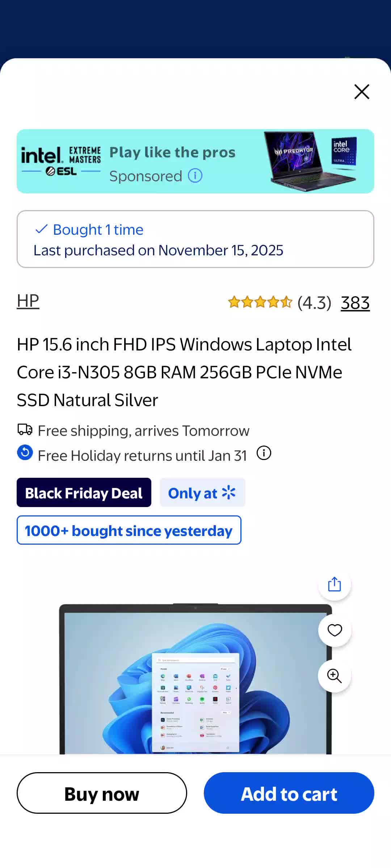The width and height of the screenshot is (391, 868).
Task: View the 383 reviews link
Action: (x=355, y=303)
